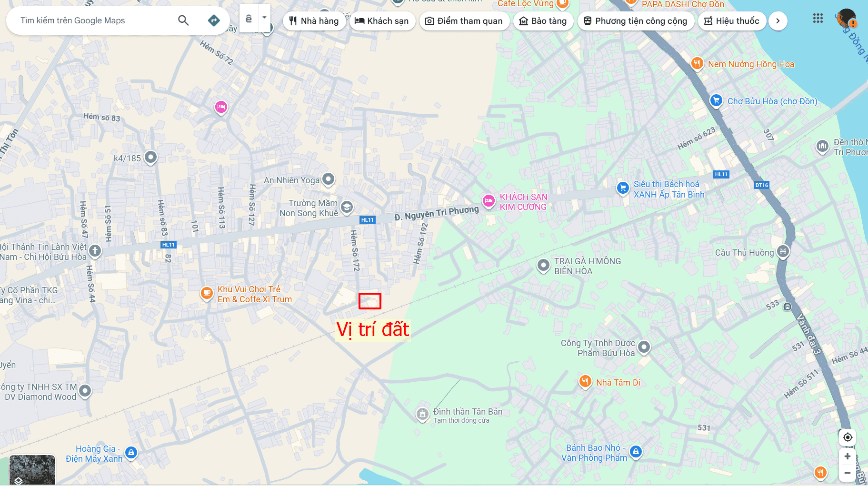Zoom in with the plus button

tap(847, 456)
